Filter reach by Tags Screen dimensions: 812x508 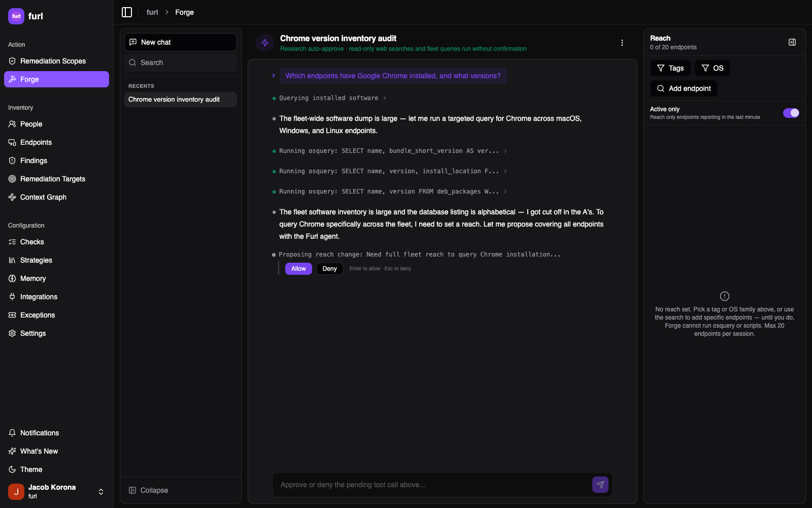670,68
